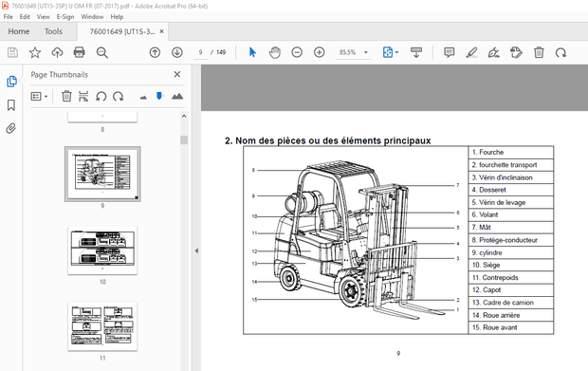588x371 pixels.
Task: Click '5. Vérin de levage' table row
Action: 511,202
